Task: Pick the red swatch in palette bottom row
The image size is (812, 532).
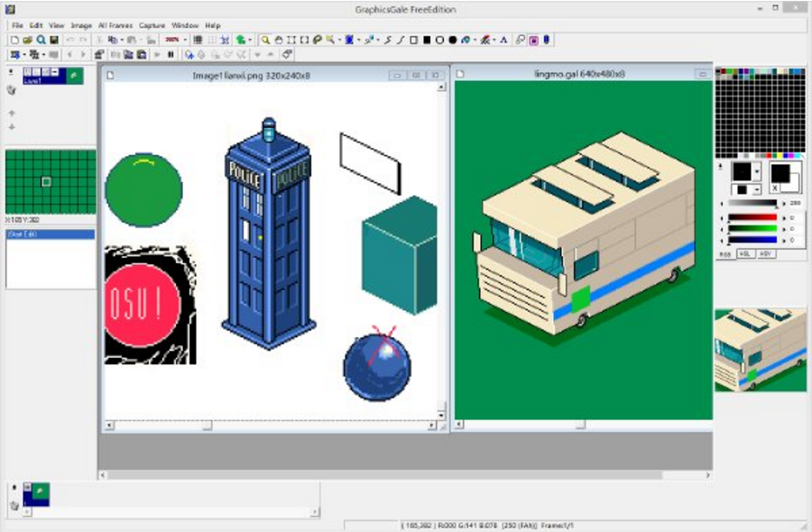Action: coord(769,155)
